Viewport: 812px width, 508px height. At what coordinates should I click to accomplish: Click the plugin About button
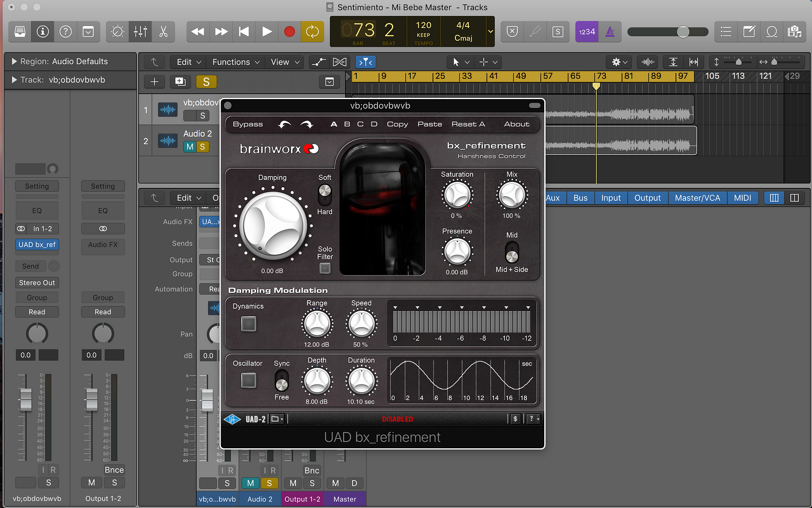point(516,124)
